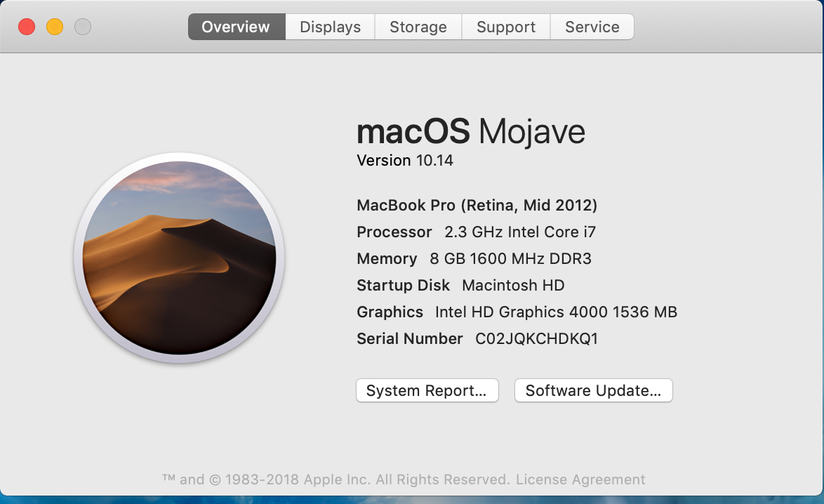
Task: Select the Overview tab
Action: 236,27
